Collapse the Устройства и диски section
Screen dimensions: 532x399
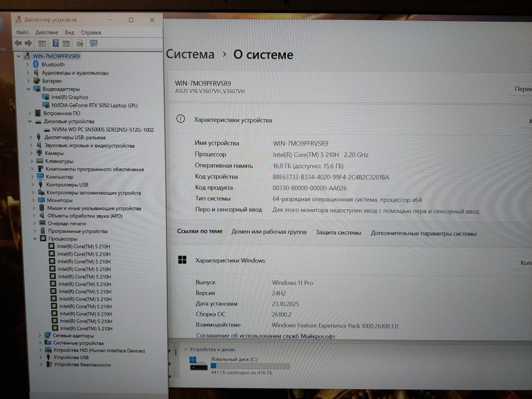click(x=185, y=350)
